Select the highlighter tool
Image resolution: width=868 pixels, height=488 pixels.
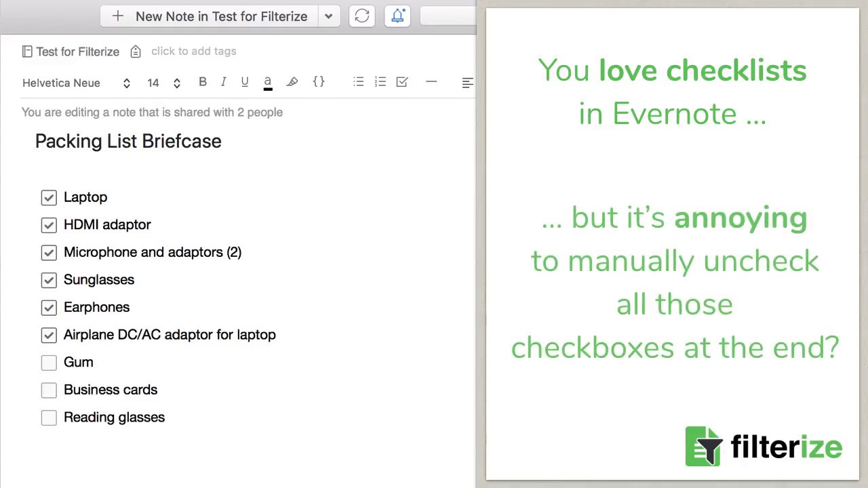[292, 82]
